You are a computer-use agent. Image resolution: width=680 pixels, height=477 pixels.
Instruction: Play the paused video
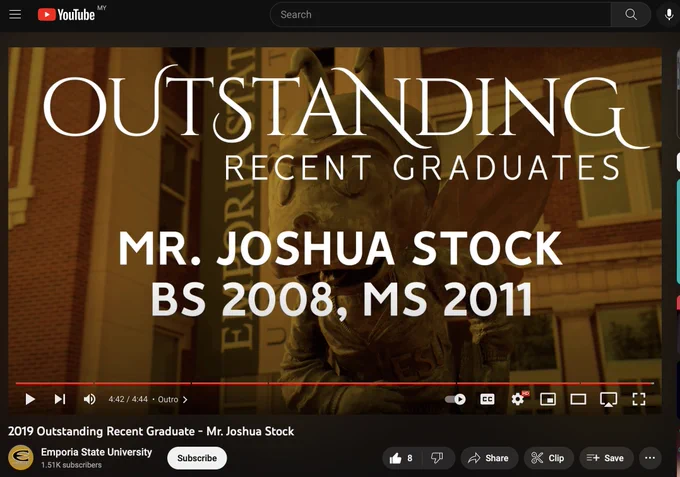[30, 399]
